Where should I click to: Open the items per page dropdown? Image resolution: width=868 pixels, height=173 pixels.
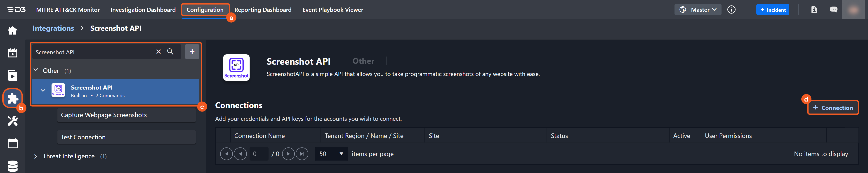point(331,154)
